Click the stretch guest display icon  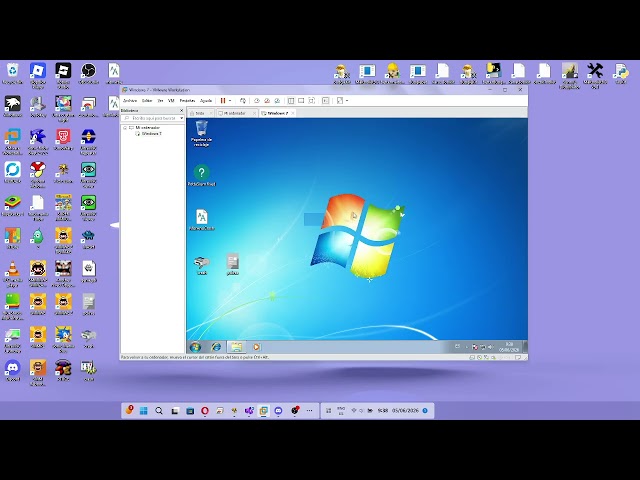click(340, 100)
